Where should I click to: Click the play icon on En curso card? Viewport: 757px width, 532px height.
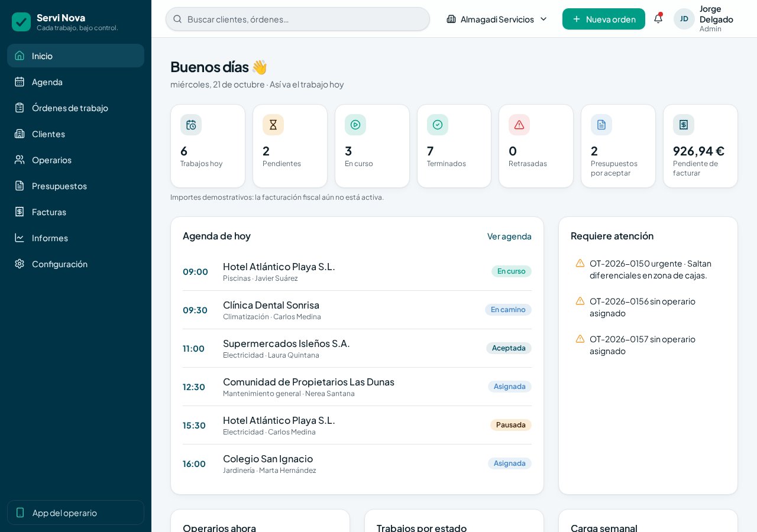(355, 125)
